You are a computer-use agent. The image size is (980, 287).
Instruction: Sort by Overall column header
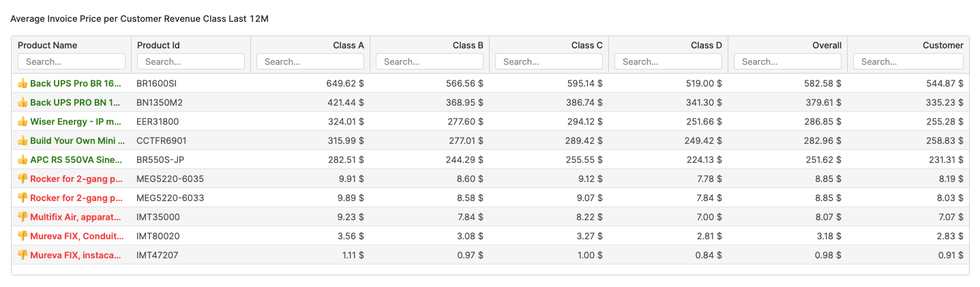[x=827, y=45]
